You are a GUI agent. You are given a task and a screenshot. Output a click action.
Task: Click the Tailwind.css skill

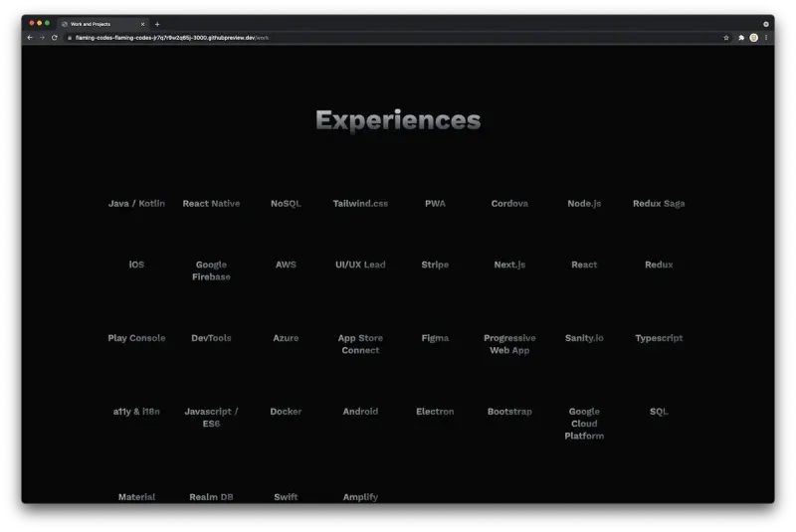(x=360, y=204)
